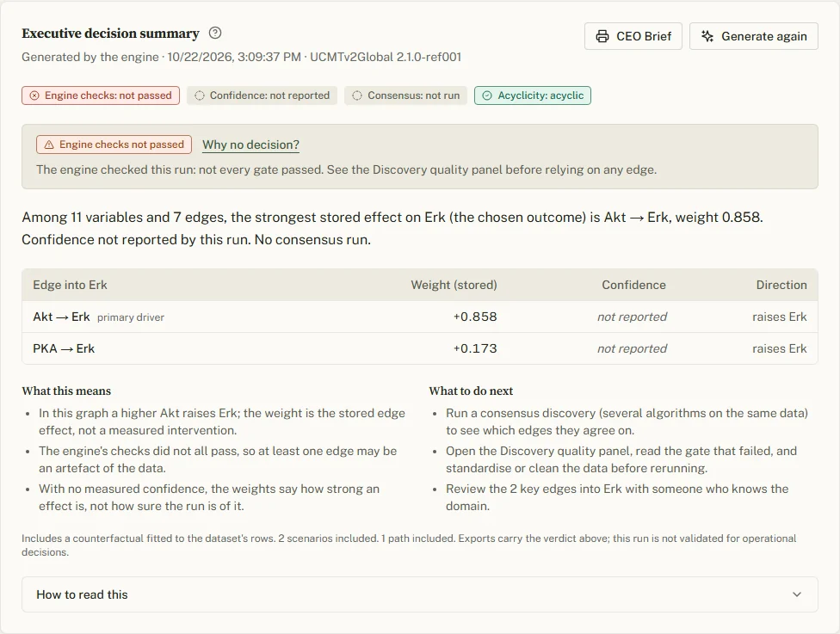
Task: Expand the How to read this section
Action: tap(419, 594)
